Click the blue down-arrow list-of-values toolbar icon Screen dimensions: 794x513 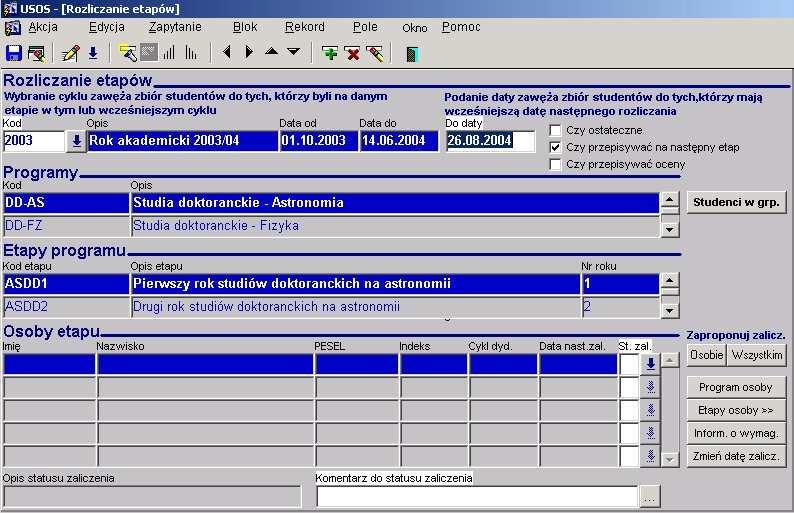coord(93,53)
